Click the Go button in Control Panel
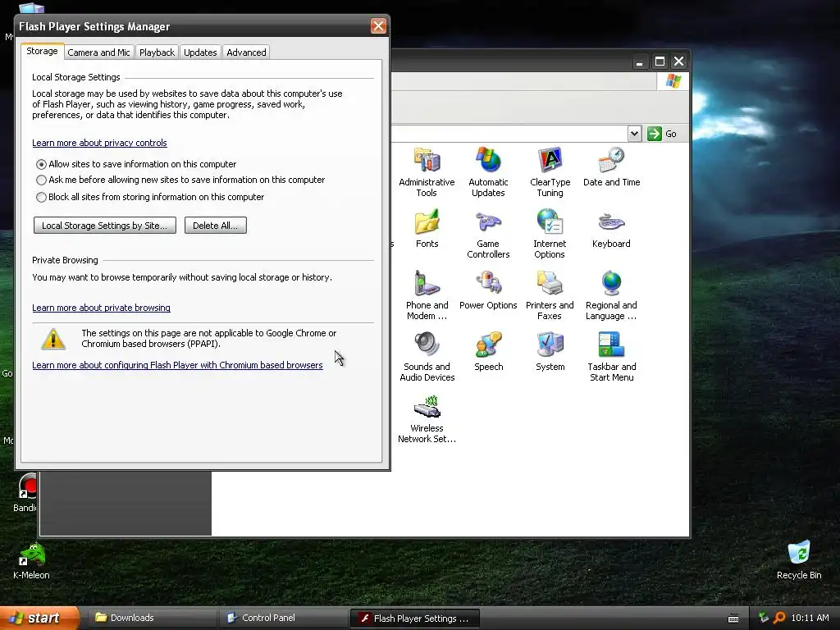 click(662, 134)
